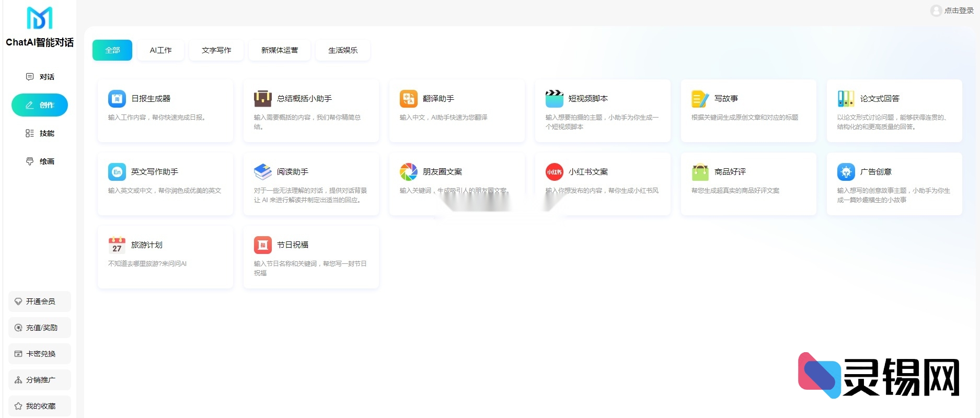Open the 广告创意 card title
980x418 pixels.
click(876, 171)
